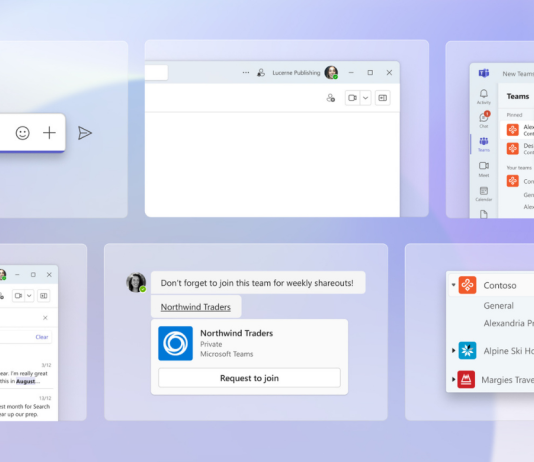This screenshot has width=534, height=462.
Task: Click the Lucerne Publishing profile avatar
Action: 331,72
